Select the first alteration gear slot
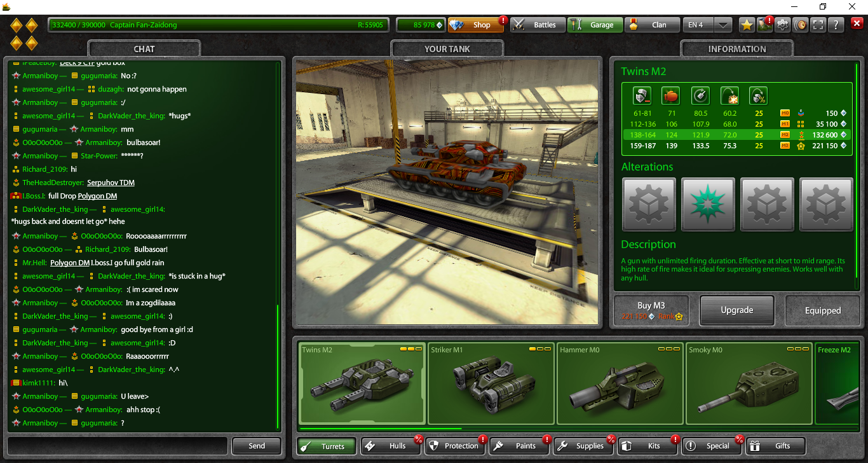The height and width of the screenshot is (463, 868). (648, 204)
